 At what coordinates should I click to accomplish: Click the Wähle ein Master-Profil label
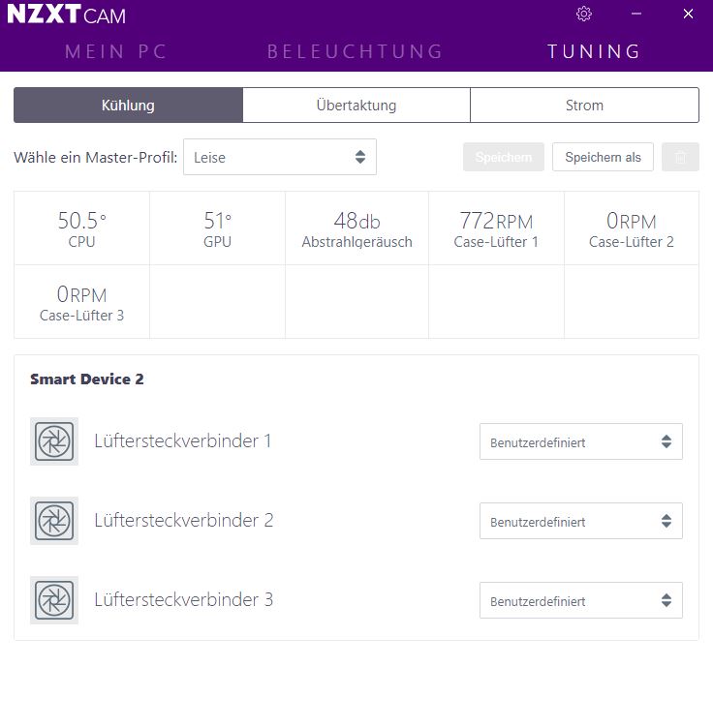[x=96, y=158]
